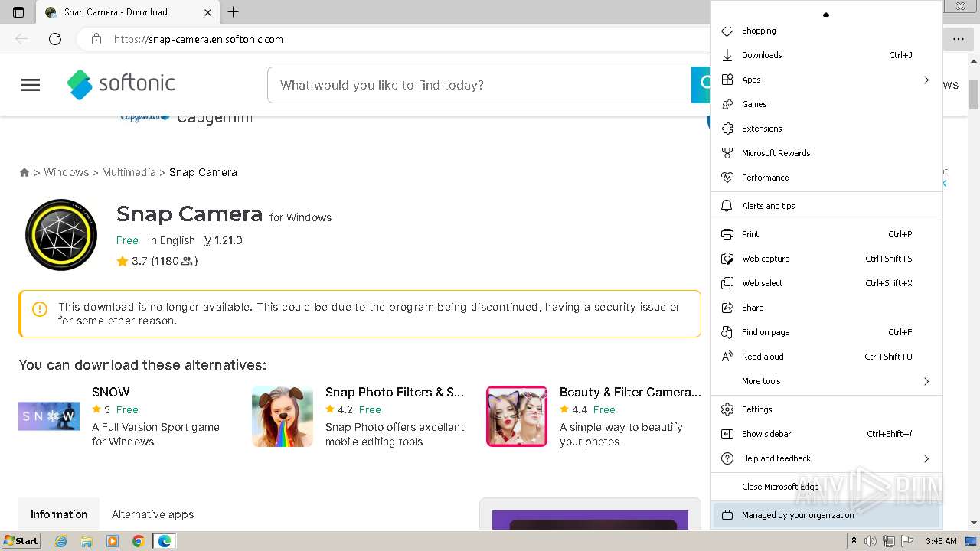980x551 pixels.
Task: Click the Games menu icon
Action: pyautogui.click(x=727, y=104)
